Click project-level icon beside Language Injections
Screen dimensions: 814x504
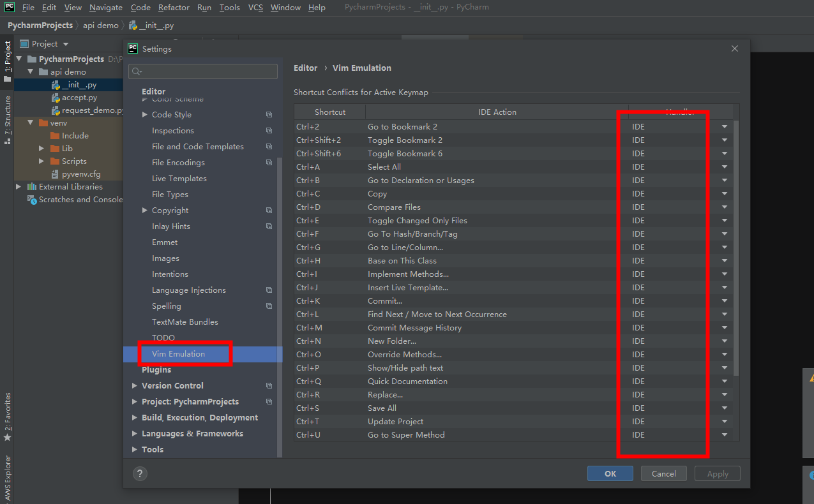[269, 290]
